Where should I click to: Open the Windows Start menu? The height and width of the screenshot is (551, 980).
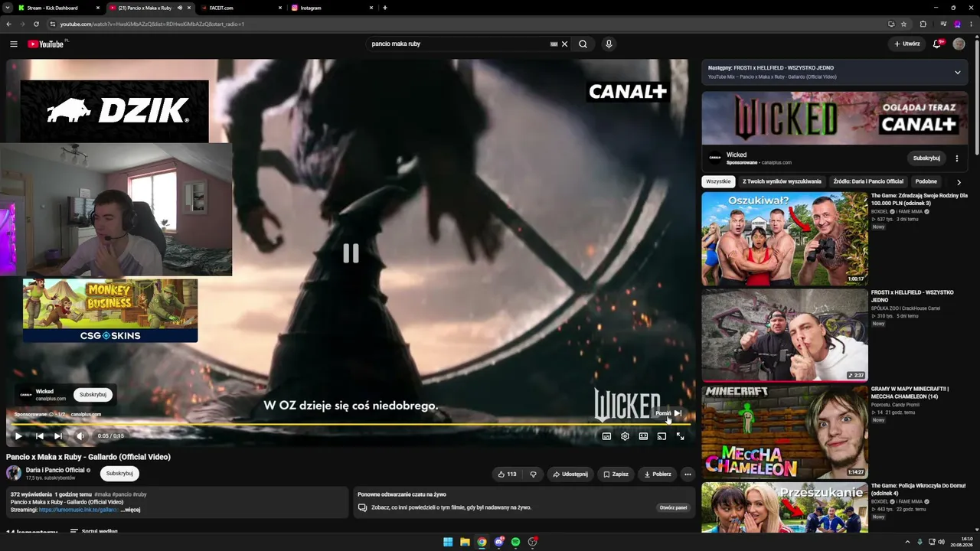coord(448,542)
